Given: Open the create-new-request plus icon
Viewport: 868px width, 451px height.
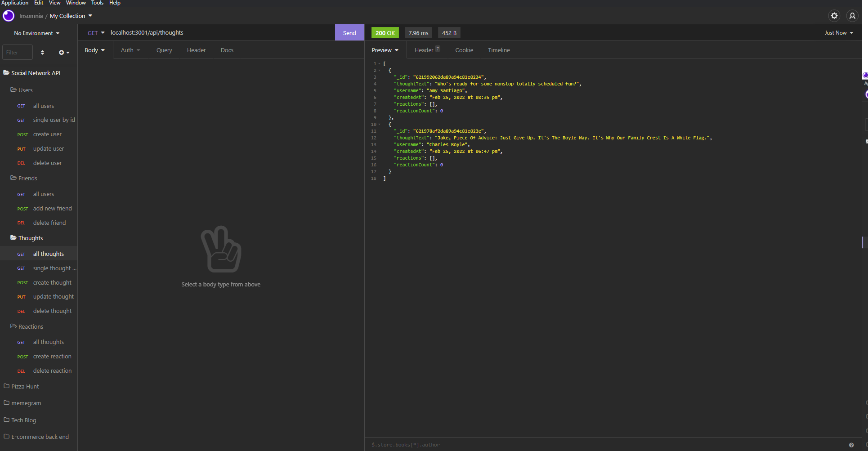Looking at the screenshot, I should click(x=62, y=52).
